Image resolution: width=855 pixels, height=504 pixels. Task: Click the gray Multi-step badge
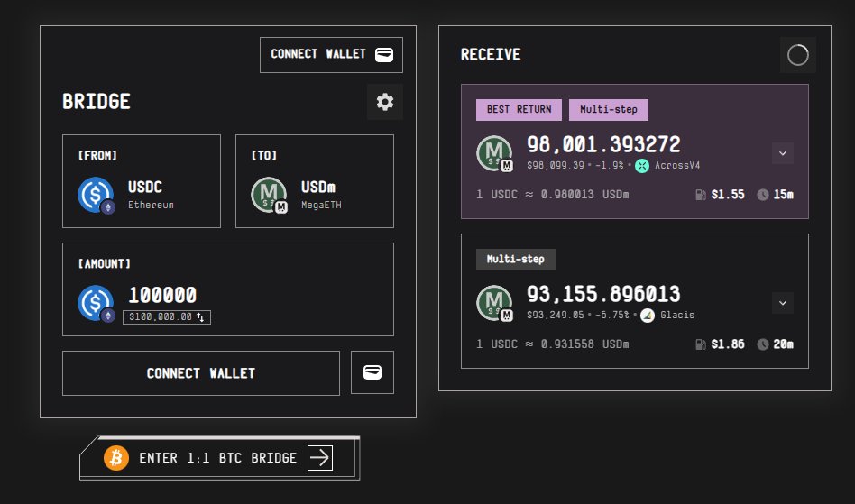(515, 260)
